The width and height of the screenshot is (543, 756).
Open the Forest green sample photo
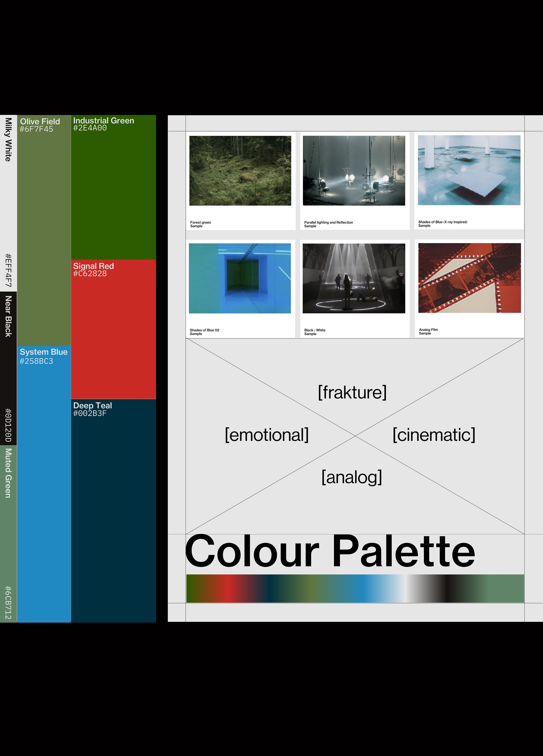point(240,171)
